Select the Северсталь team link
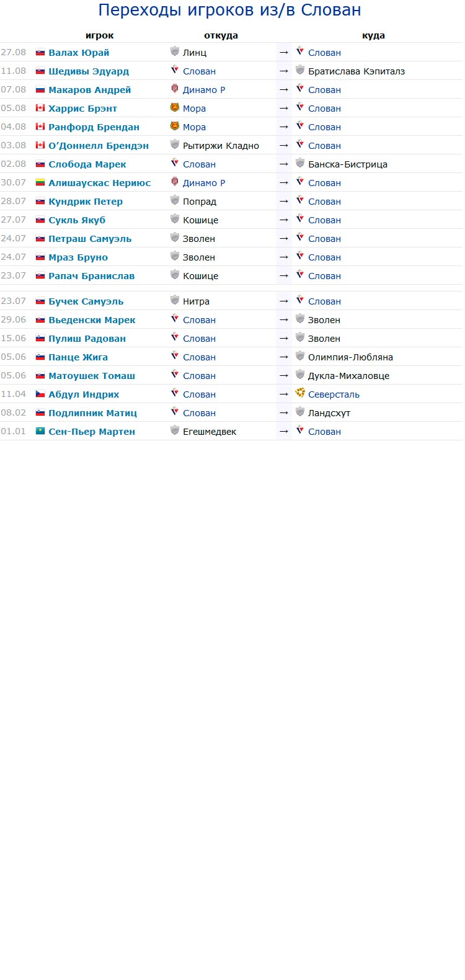 coord(334,394)
